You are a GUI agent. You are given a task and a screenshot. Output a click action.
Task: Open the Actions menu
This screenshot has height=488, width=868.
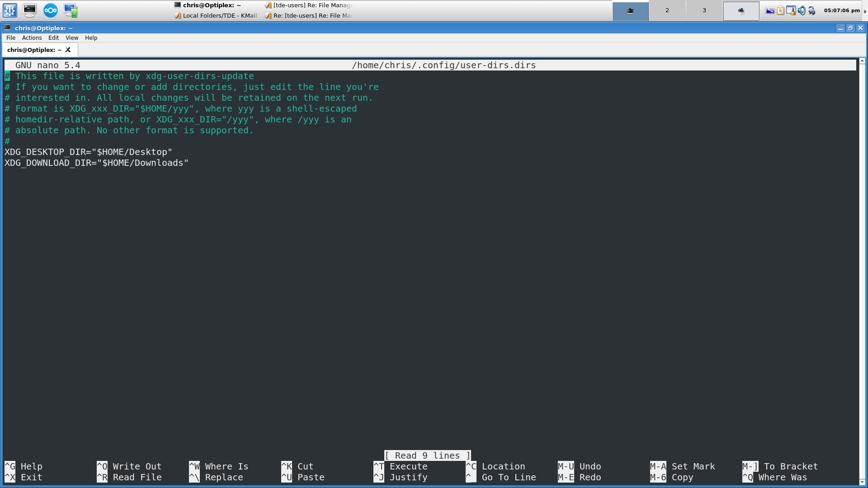tap(32, 38)
